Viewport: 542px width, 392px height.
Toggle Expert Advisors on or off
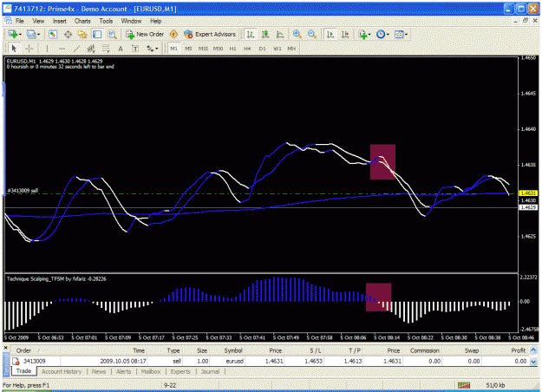(210, 34)
